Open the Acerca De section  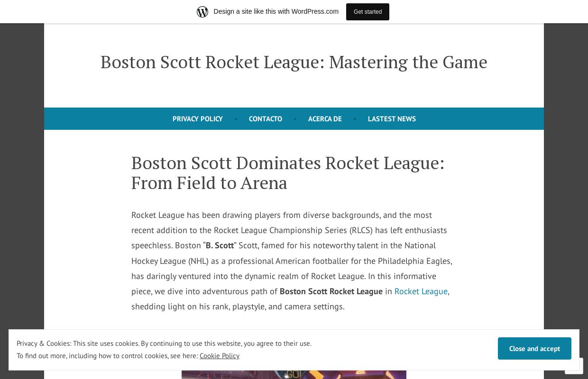(x=325, y=119)
